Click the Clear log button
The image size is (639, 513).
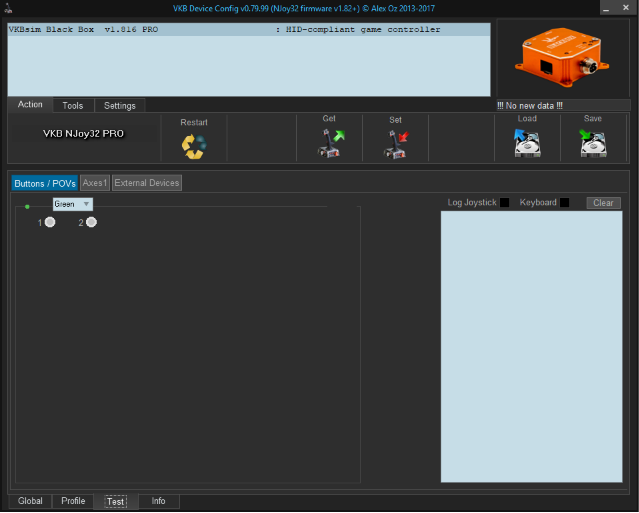pyautogui.click(x=604, y=203)
